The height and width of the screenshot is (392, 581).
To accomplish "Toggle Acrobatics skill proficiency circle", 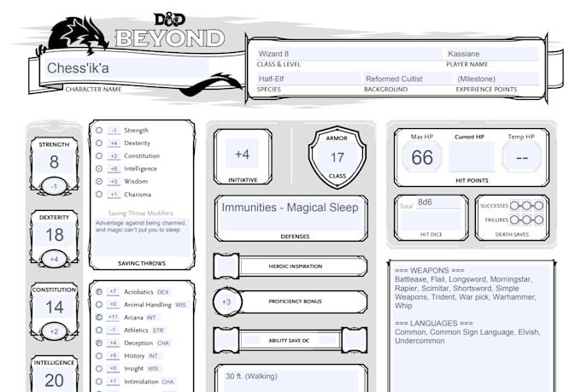I will pyautogui.click(x=99, y=292).
